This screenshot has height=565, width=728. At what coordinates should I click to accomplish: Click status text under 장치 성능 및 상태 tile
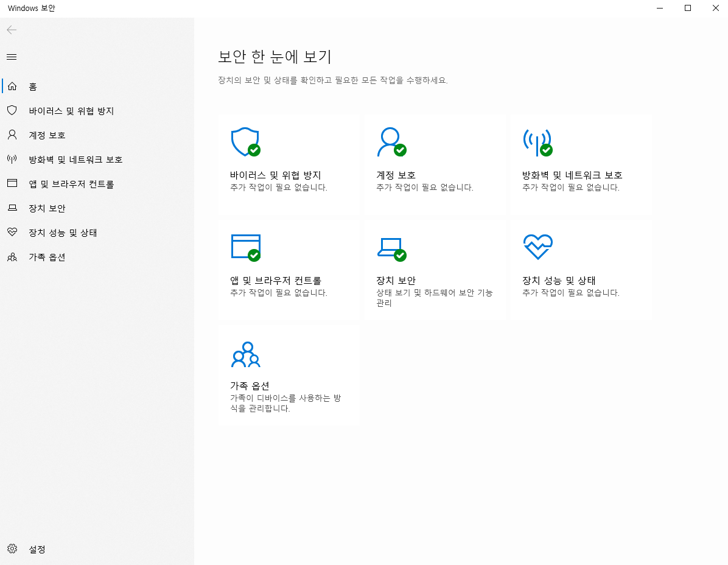[570, 293]
